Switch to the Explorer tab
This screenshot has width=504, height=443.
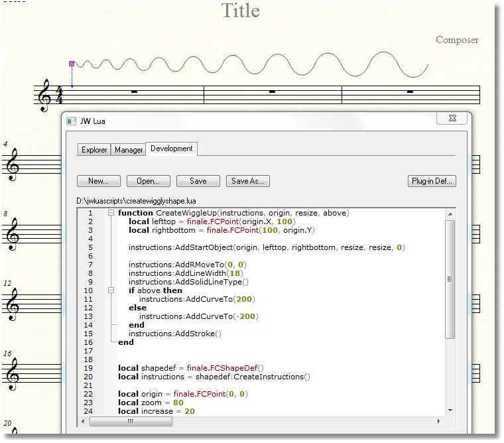[x=94, y=150]
